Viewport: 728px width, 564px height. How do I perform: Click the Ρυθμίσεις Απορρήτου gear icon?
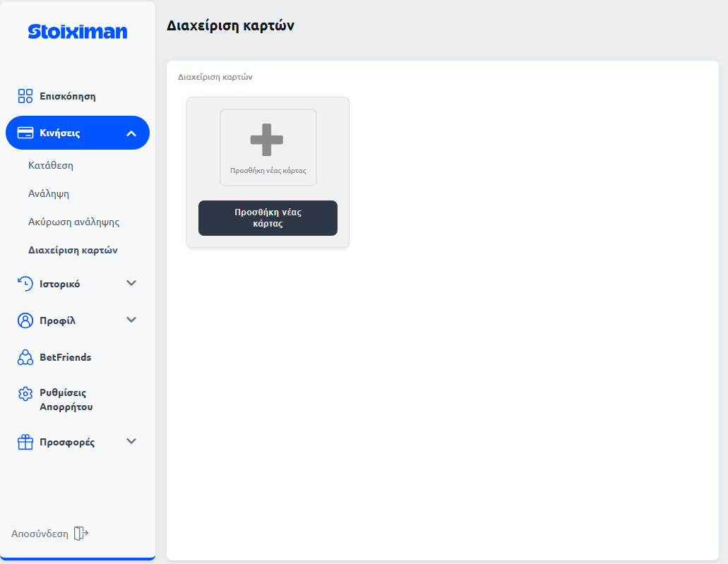point(25,394)
